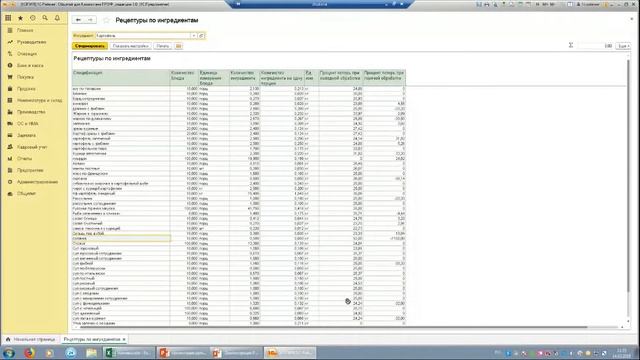The height and width of the screenshot is (360, 640).
Task: Click the Процент потерь при холодной обработке header
Action: click(x=341, y=78)
